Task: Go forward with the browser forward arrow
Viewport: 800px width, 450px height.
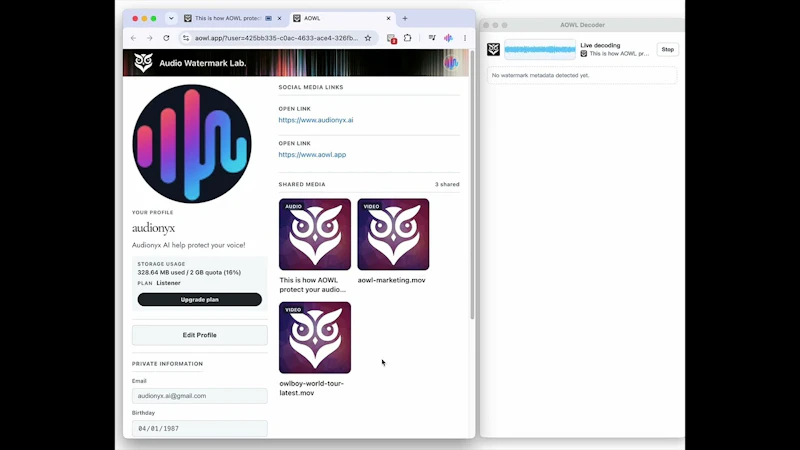Action: tap(149, 38)
